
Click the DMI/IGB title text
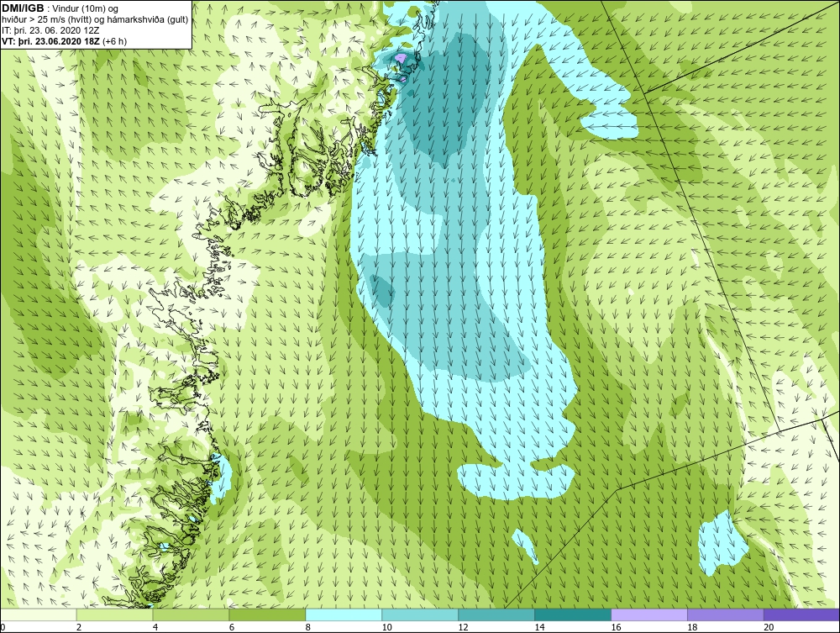tap(23, 8)
